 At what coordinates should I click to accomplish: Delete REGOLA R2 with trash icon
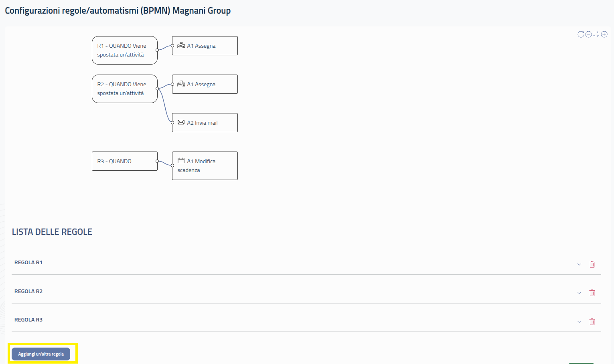[592, 293]
